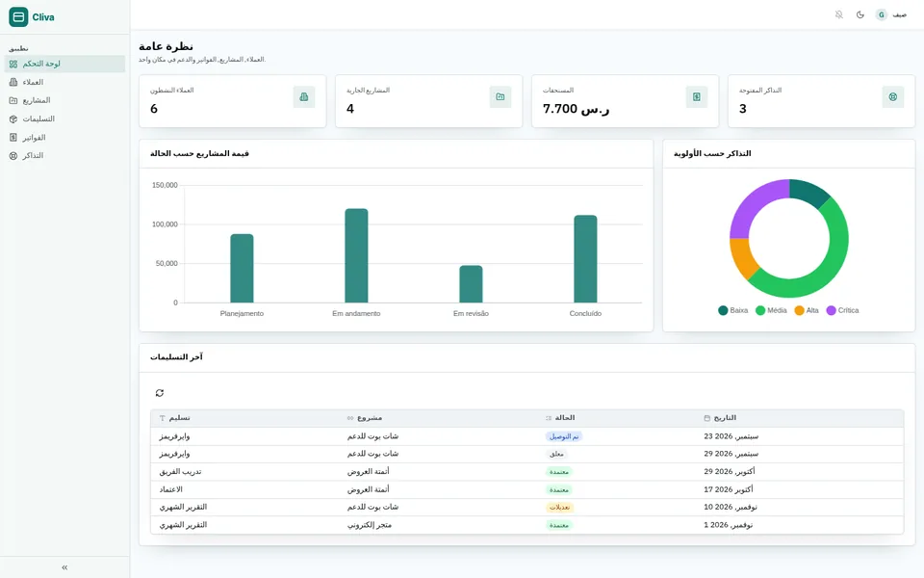
Task: Collapse the sidebar using the double chevron
Action: (x=64, y=567)
